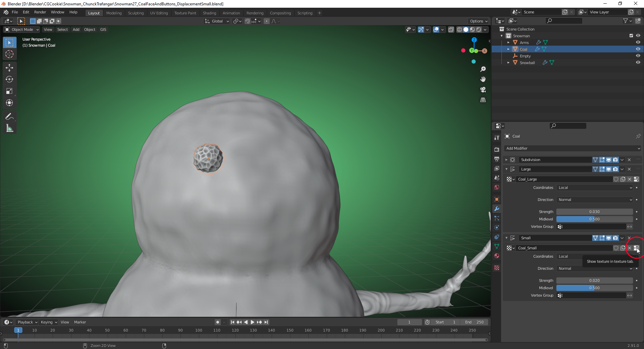644x349 pixels.
Task: Open the Physics properties tab
Action: click(497, 228)
